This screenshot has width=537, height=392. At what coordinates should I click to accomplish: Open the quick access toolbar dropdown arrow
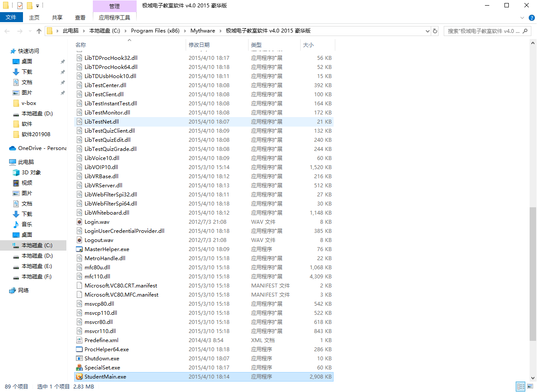pos(38,6)
